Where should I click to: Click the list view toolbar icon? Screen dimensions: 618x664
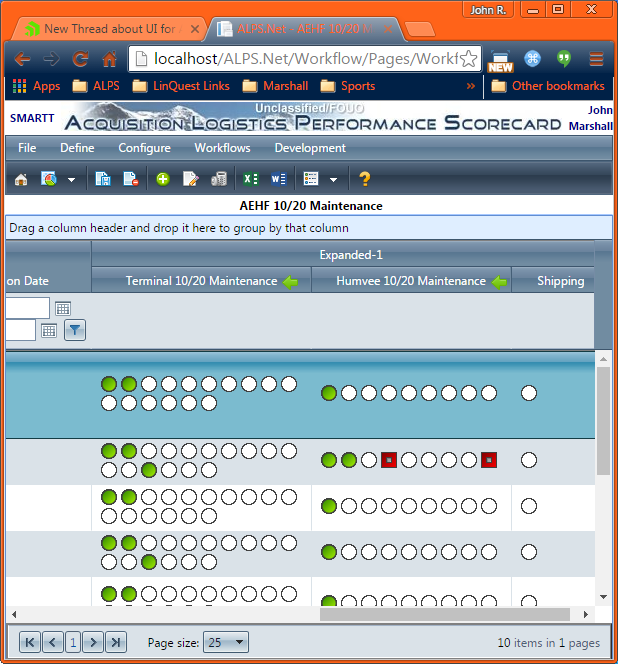pyautogui.click(x=311, y=179)
